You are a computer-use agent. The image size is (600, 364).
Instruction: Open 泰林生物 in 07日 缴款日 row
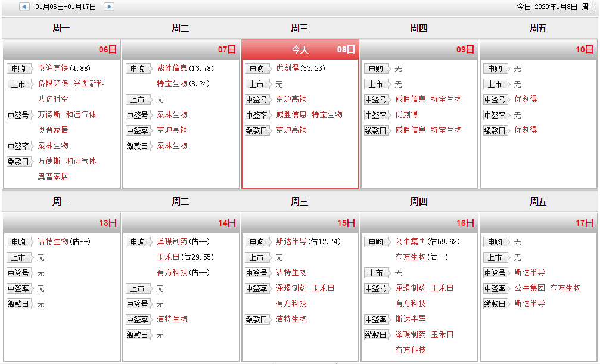click(172, 145)
